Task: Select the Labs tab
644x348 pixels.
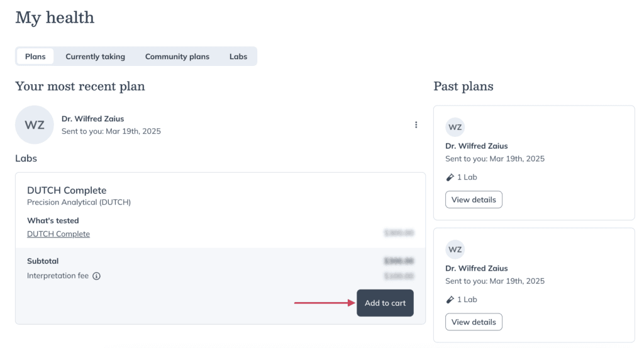Action: pos(238,57)
